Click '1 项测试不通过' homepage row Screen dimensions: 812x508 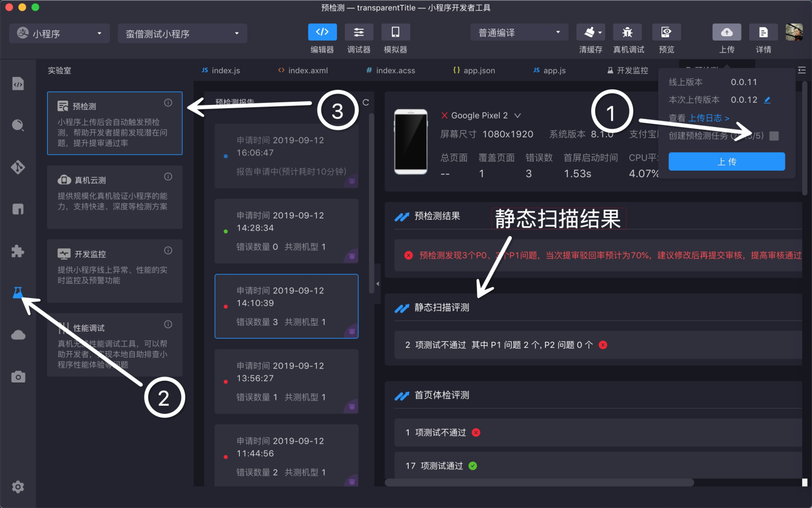(x=598, y=433)
